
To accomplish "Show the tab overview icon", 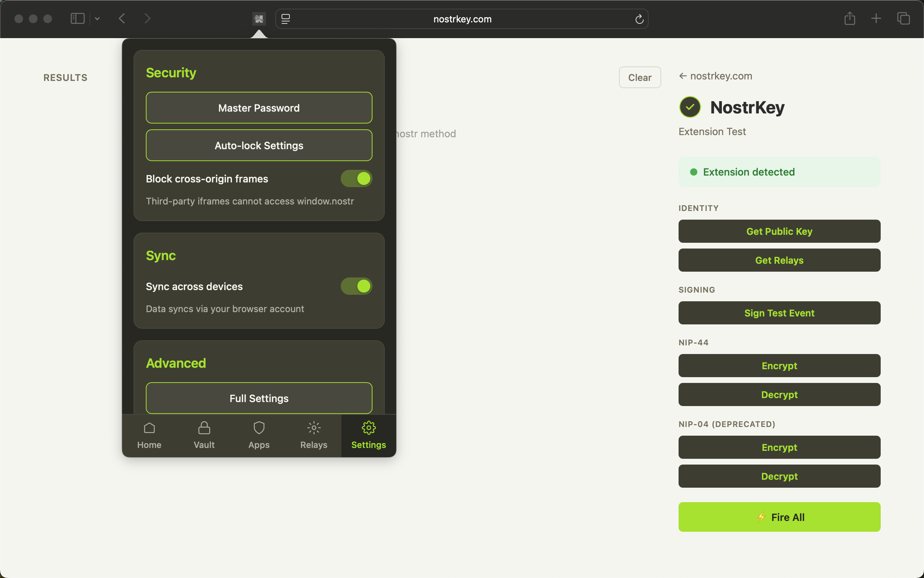I will 903,18.
